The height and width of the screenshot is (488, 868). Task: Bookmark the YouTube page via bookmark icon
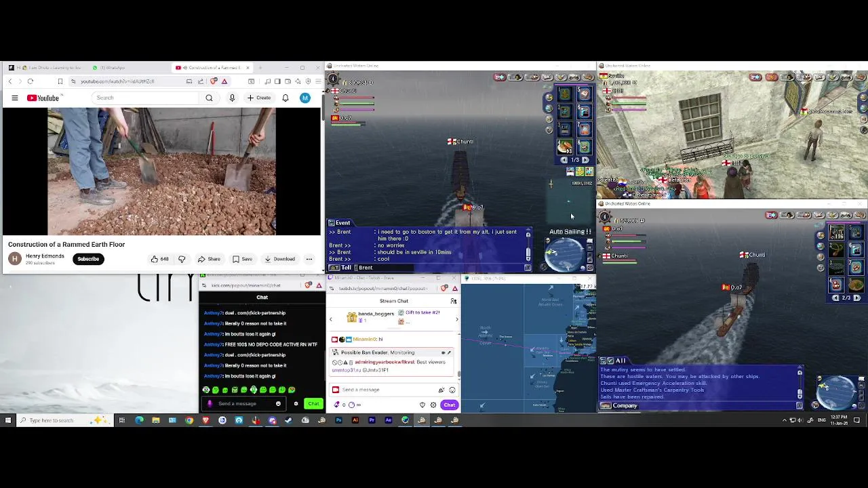click(60, 81)
